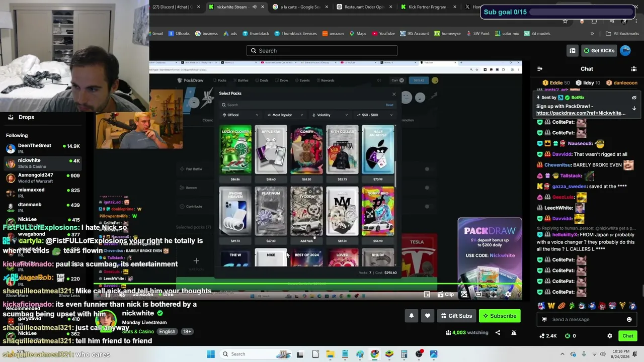Switch to the Restaurant Order tab

pos(364,7)
